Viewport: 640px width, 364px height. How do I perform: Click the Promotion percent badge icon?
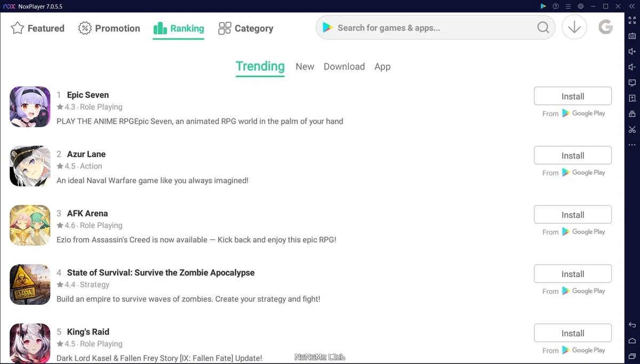click(x=85, y=28)
